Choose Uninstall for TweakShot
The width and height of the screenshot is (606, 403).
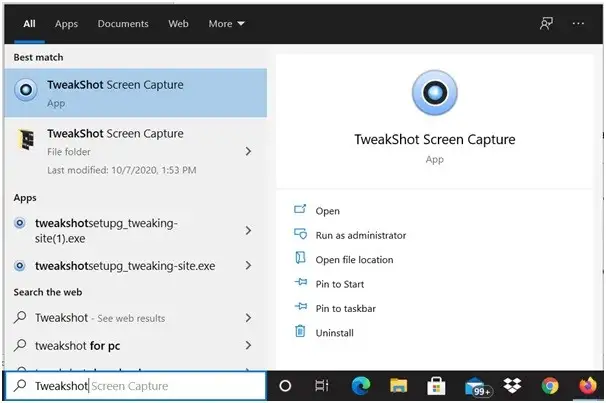(x=334, y=333)
